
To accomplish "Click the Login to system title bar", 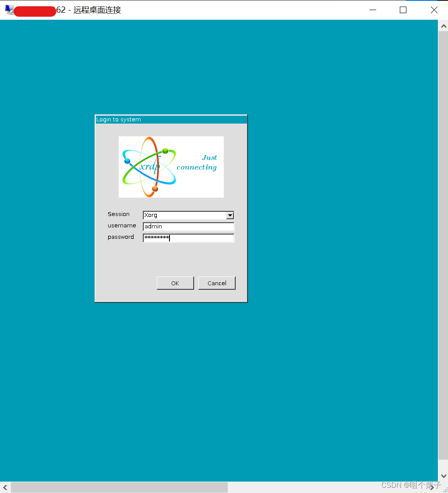I will coord(171,120).
